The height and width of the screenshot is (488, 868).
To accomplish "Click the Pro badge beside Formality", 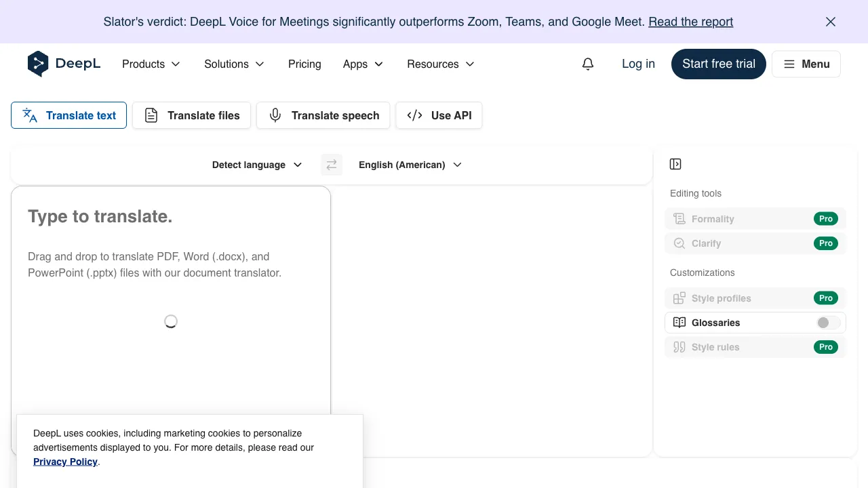I will coord(826,219).
